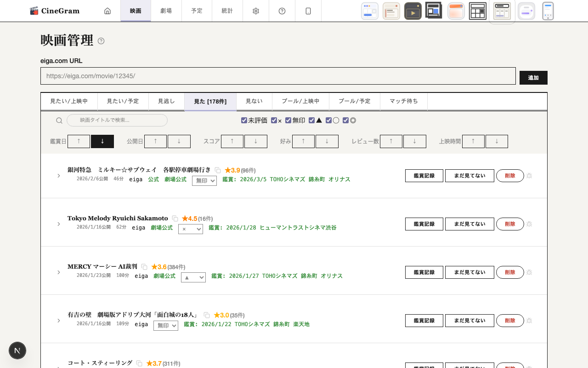Uncheck the 未評価 filter checkbox
The image size is (588, 368).
244,120
